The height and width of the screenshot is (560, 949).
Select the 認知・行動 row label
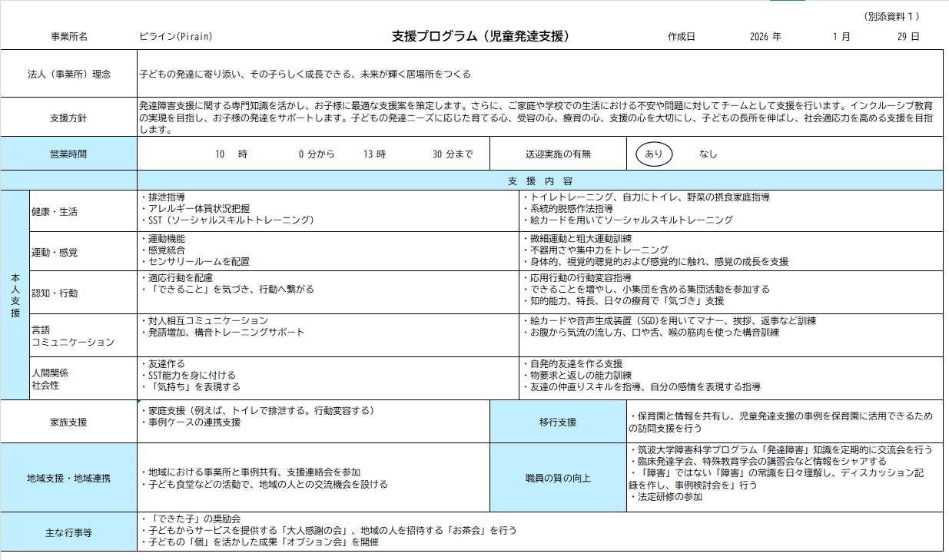[55, 293]
